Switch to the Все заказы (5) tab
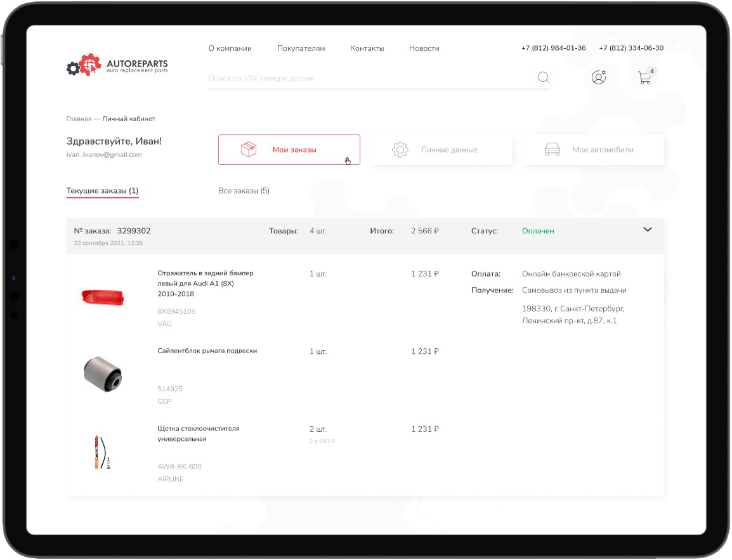 click(244, 191)
